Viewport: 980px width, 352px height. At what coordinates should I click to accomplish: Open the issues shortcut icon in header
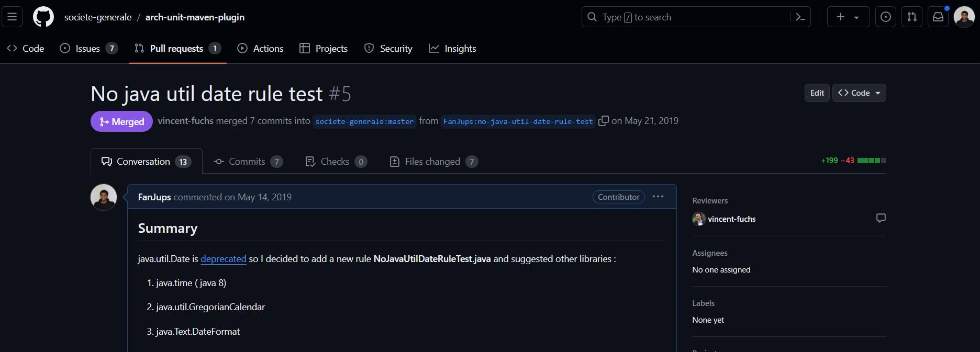point(885,17)
